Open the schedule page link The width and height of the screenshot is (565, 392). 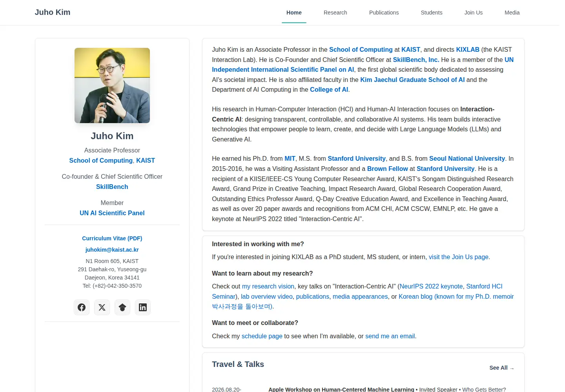[x=262, y=336]
